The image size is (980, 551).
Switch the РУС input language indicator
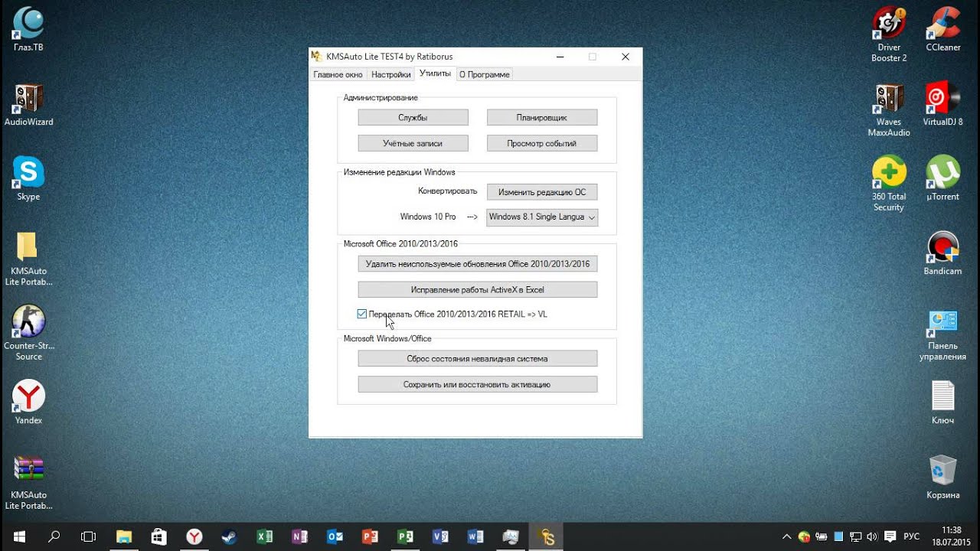(912, 536)
